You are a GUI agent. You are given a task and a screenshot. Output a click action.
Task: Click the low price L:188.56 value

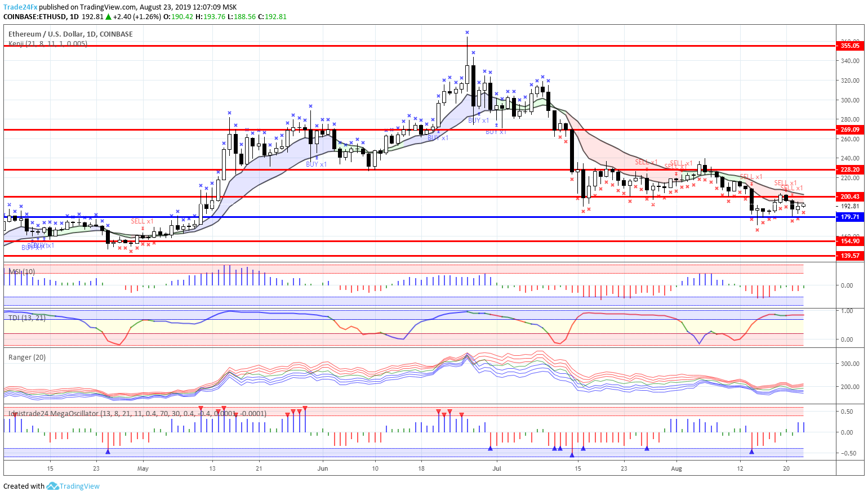242,17
